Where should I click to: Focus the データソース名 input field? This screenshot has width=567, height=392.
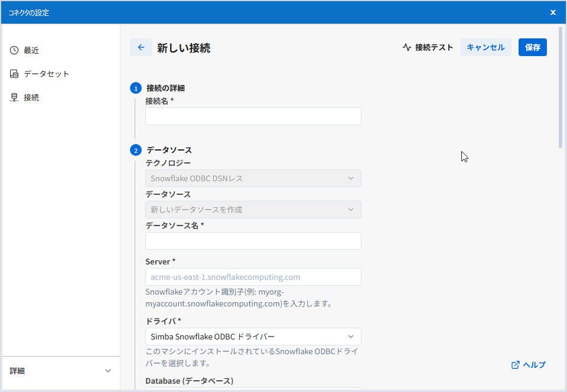[x=253, y=241]
